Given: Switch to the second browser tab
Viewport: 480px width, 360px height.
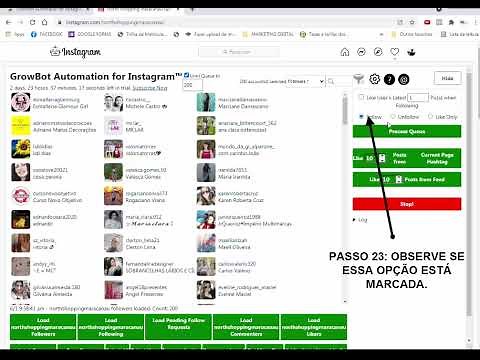Looking at the screenshot, I should pos(139,10).
